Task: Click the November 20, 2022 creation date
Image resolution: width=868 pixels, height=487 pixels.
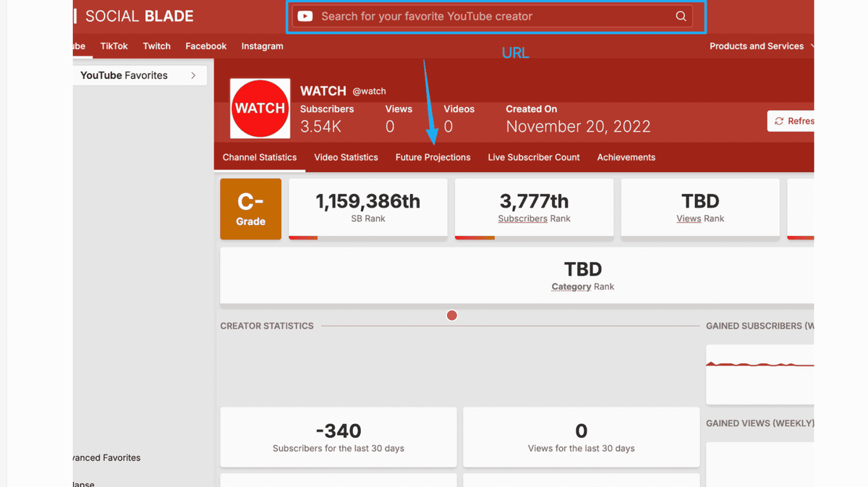Action: coord(578,127)
